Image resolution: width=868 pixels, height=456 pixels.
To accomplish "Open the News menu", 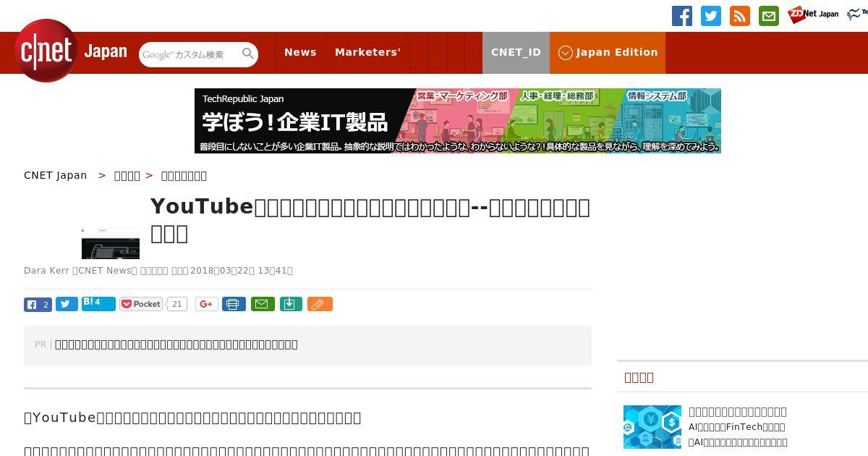I will (x=300, y=52).
